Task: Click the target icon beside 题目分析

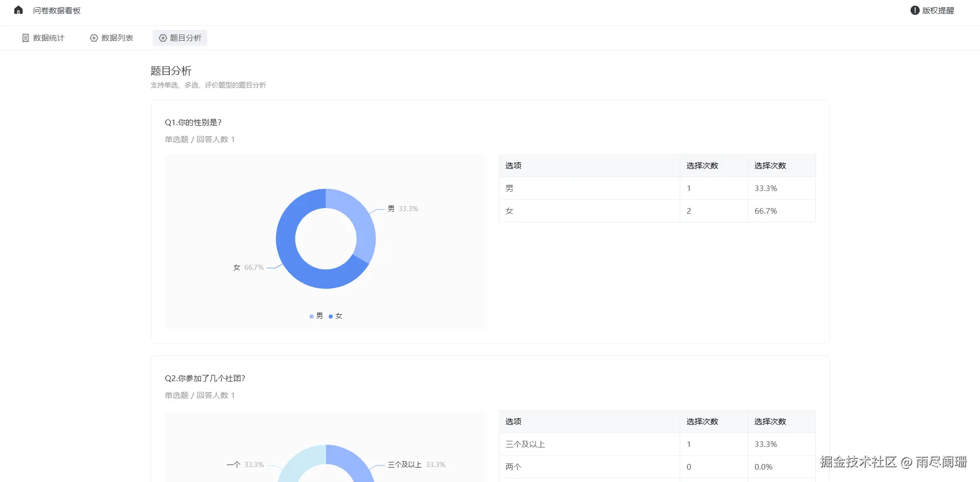Action: [x=163, y=38]
